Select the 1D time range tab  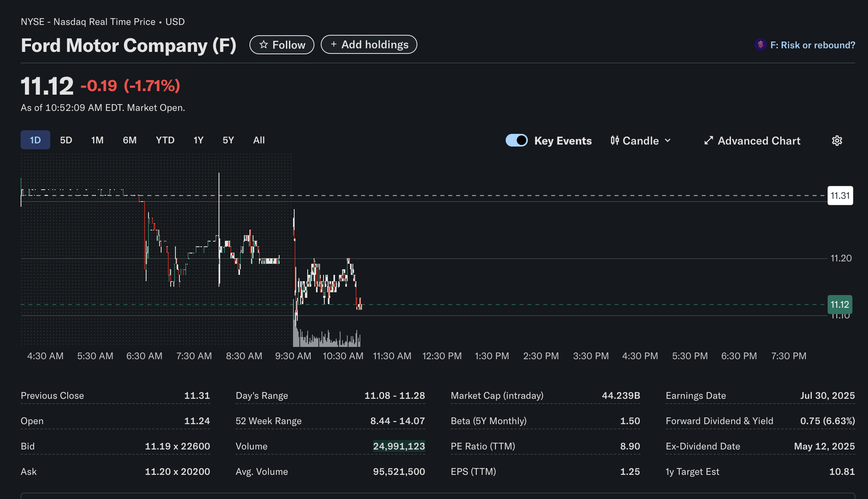pyautogui.click(x=35, y=140)
